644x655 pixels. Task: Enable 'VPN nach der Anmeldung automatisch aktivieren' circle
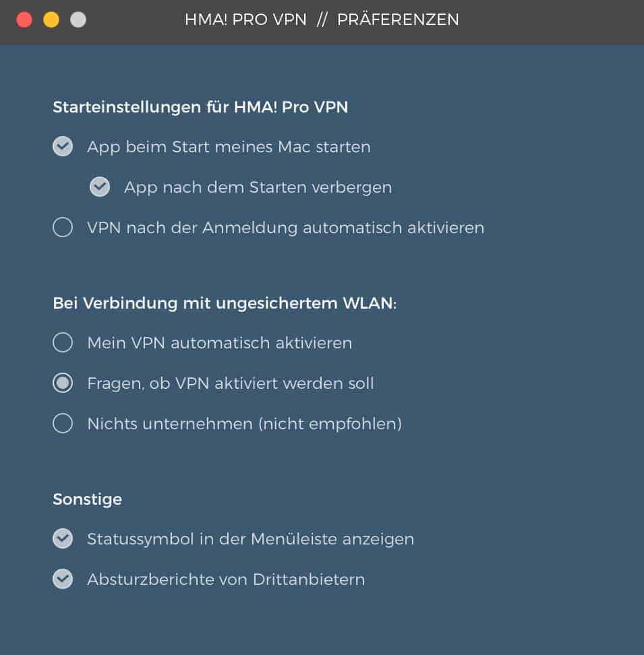coord(63,227)
